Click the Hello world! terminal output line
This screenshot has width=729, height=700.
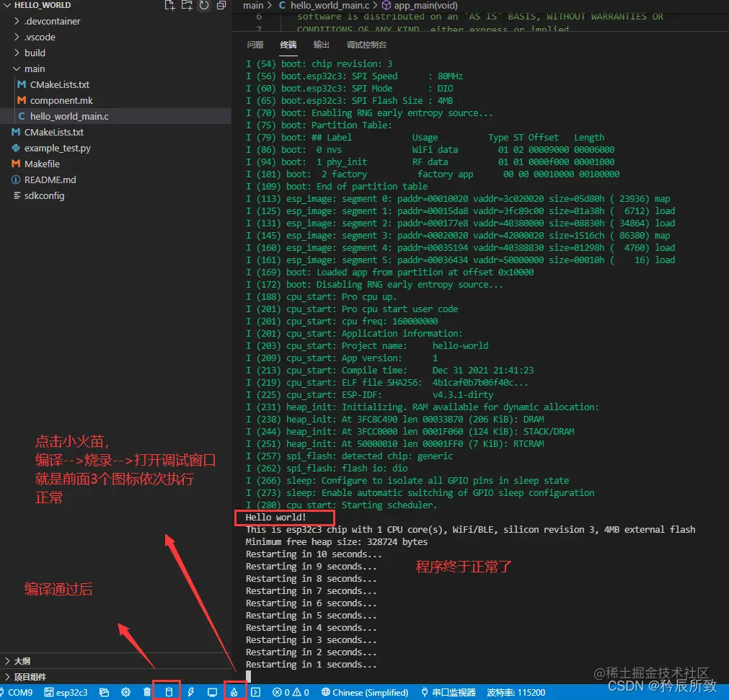(x=275, y=518)
